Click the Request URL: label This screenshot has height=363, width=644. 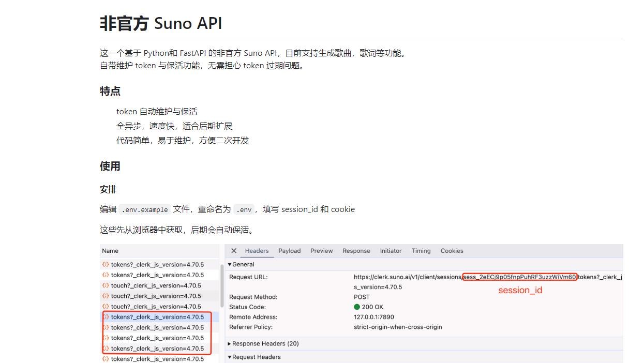(x=248, y=277)
